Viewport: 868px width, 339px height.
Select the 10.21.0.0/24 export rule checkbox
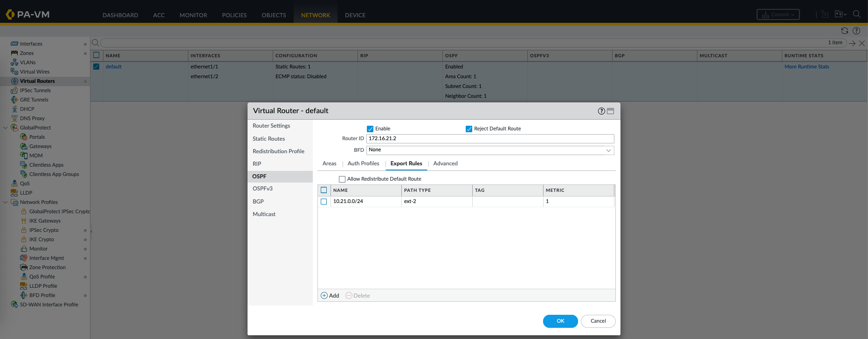pos(324,202)
